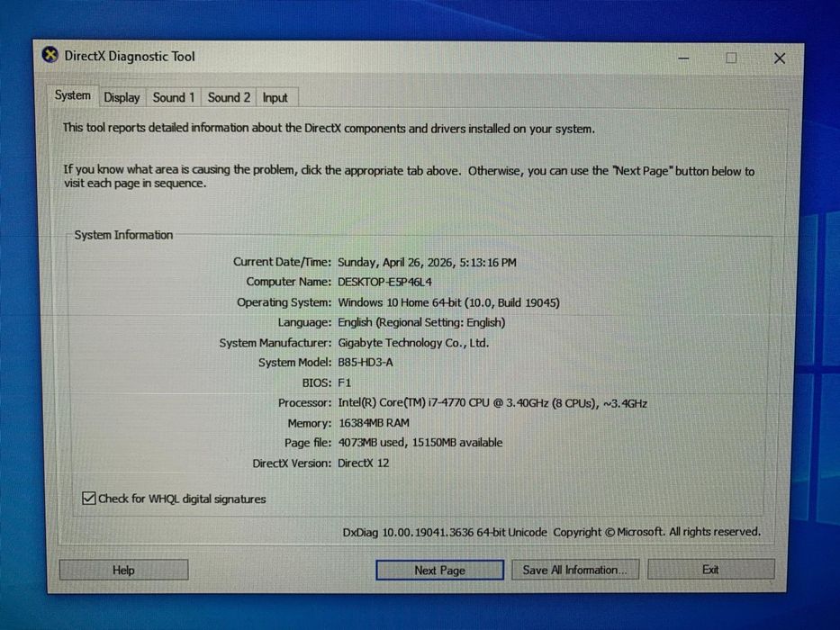The width and height of the screenshot is (840, 630).
Task: Click the English Regional Setting language value
Action: click(421, 322)
